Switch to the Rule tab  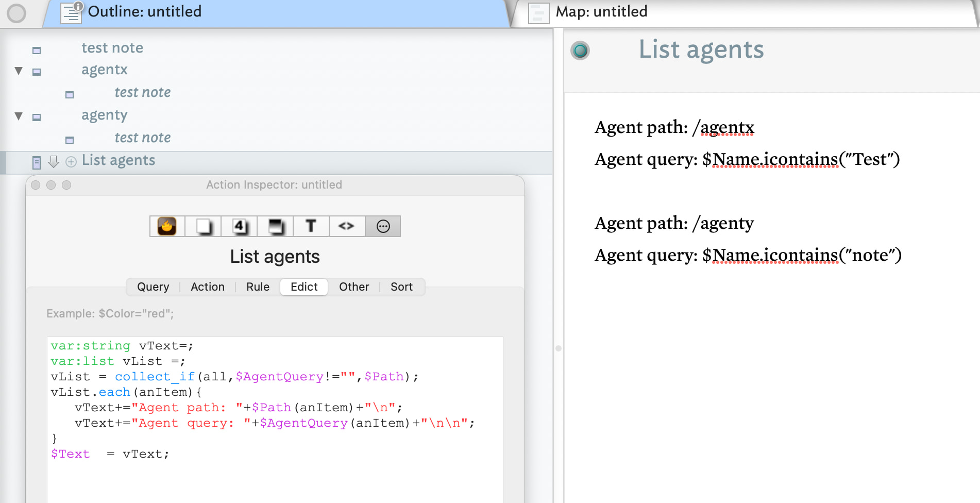click(258, 287)
